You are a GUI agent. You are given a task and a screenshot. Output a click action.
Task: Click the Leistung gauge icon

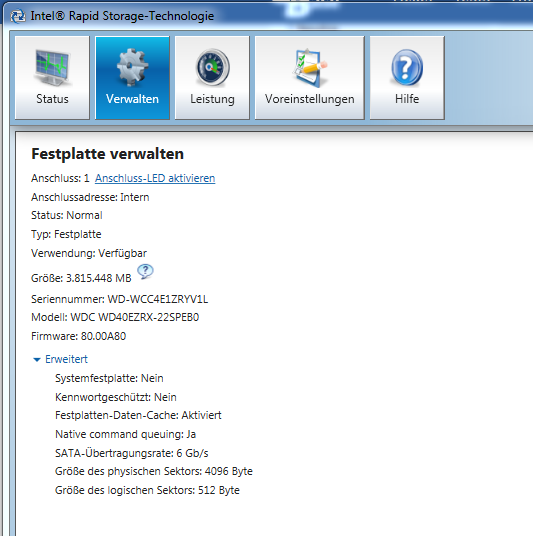click(212, 67)
